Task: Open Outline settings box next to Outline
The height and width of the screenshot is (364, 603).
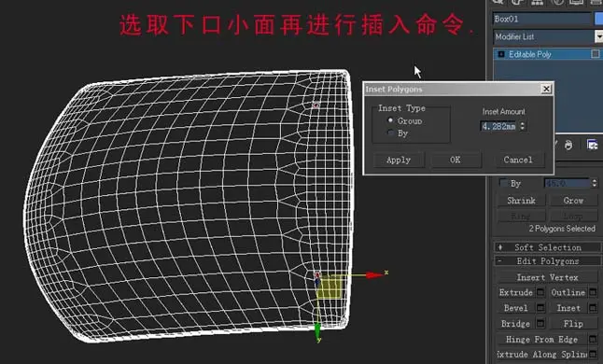Action: [x=593, y=292]
